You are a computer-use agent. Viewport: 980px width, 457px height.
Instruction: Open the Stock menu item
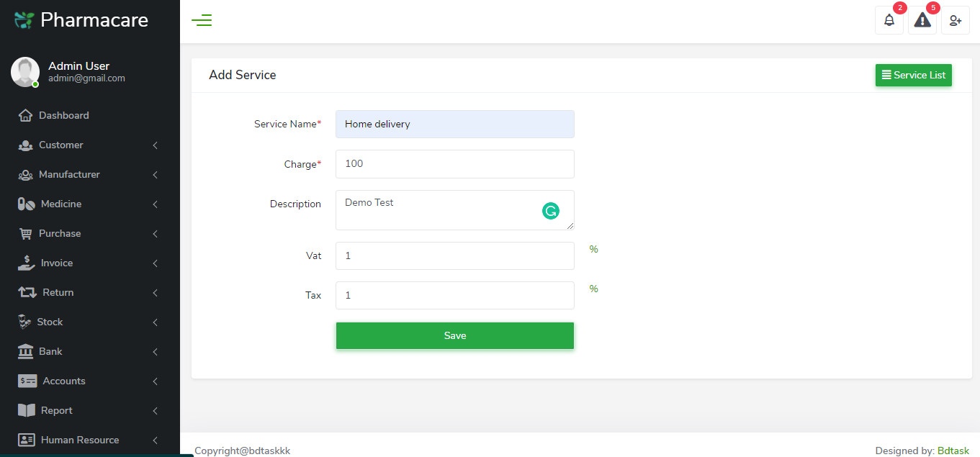pos(50,322)
